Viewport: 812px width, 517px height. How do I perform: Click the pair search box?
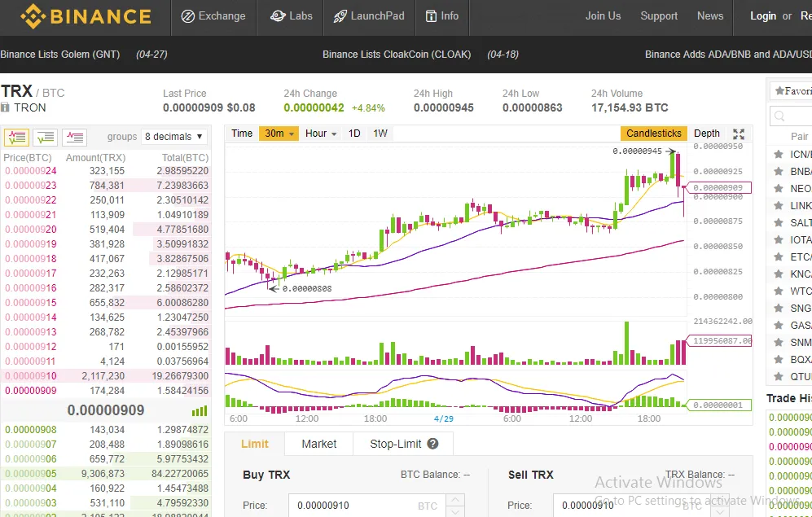coord(791,116)
